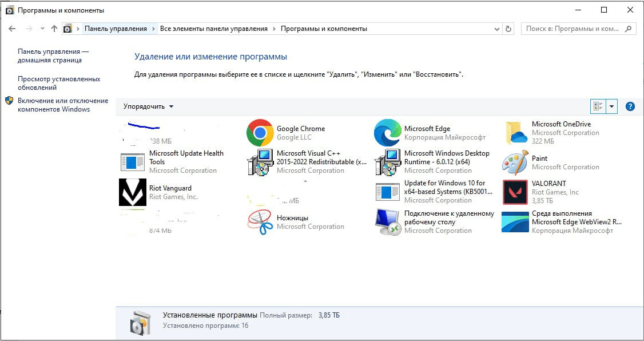Open the recent locations dropdown chevron
Viewport: 644px width, 341px height.
click(x=42, y=29)
